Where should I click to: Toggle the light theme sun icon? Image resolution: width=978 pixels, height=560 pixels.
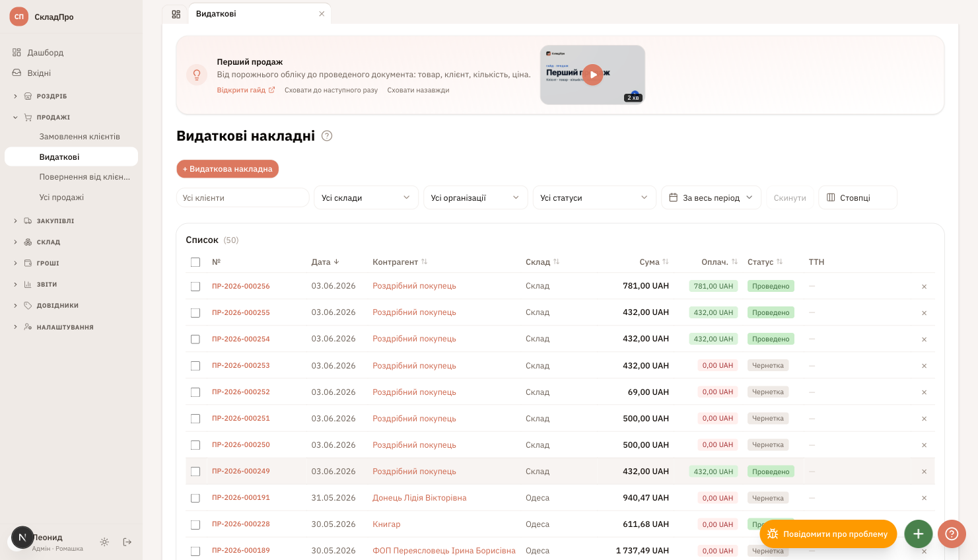(104, 542)
